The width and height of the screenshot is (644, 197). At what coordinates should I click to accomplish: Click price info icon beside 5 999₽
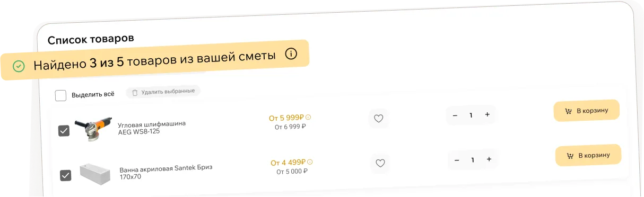(308, 117)
